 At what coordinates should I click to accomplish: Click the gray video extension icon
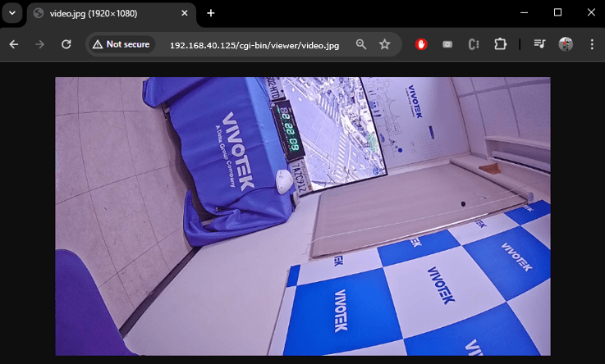tap(447, 44)
